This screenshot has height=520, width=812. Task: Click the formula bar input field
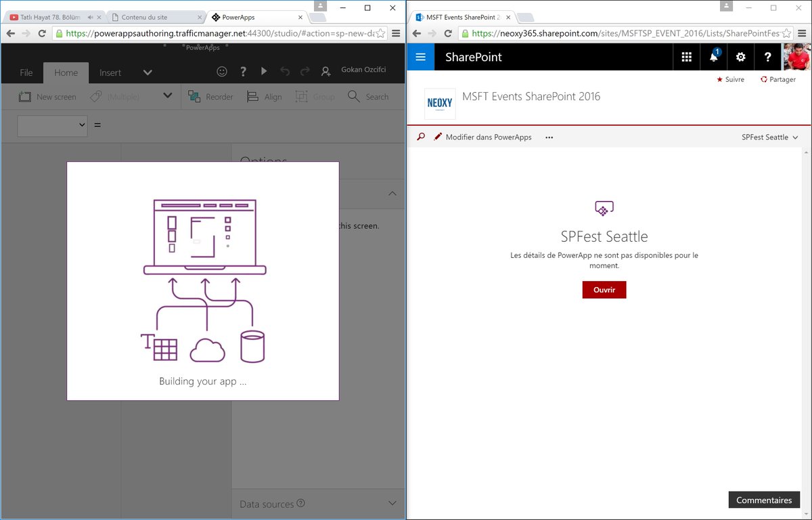click(x=254, y=125)
